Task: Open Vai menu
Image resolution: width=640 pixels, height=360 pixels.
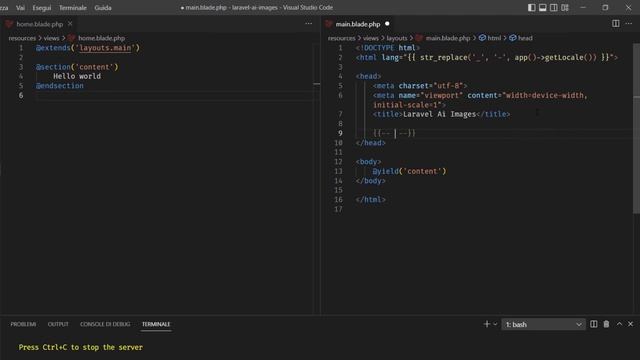Action: click(x=20, y=7)
